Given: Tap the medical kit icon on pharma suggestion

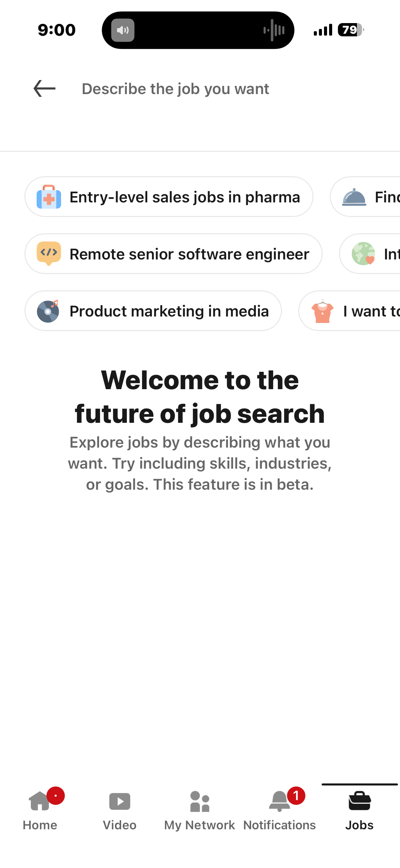Looking at the screenshot, I should click(x=49, y=197).
